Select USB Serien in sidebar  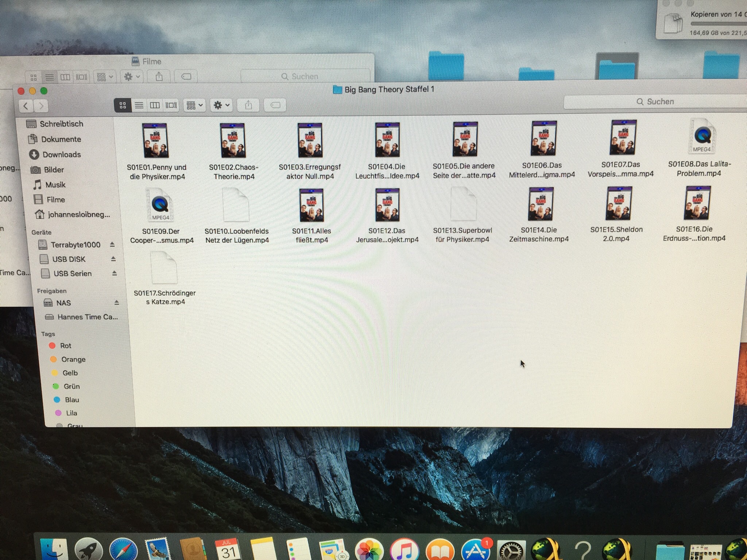tap(66, 273)
